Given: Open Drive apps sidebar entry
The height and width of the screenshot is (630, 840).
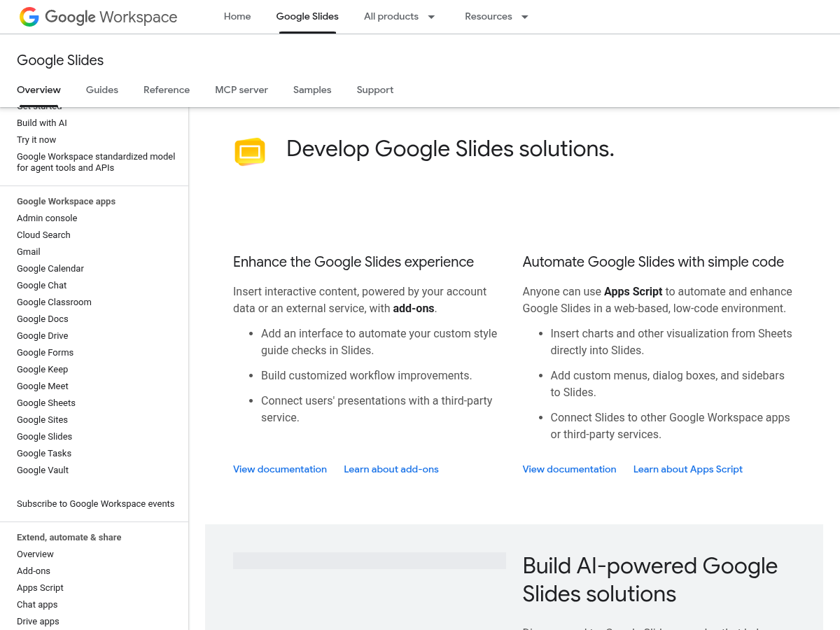Looking at the screenshot, I should pos(38,621).
